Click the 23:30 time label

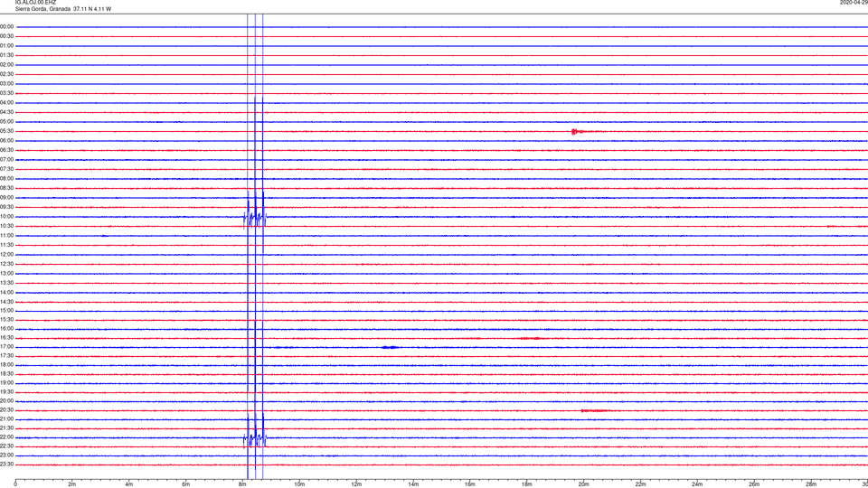click(x=6, y=465)
